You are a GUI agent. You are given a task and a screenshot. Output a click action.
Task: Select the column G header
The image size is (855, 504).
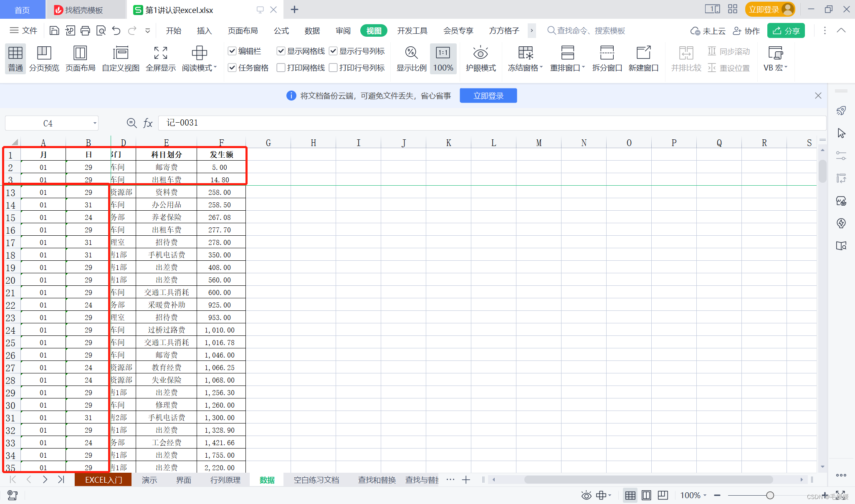268,143
